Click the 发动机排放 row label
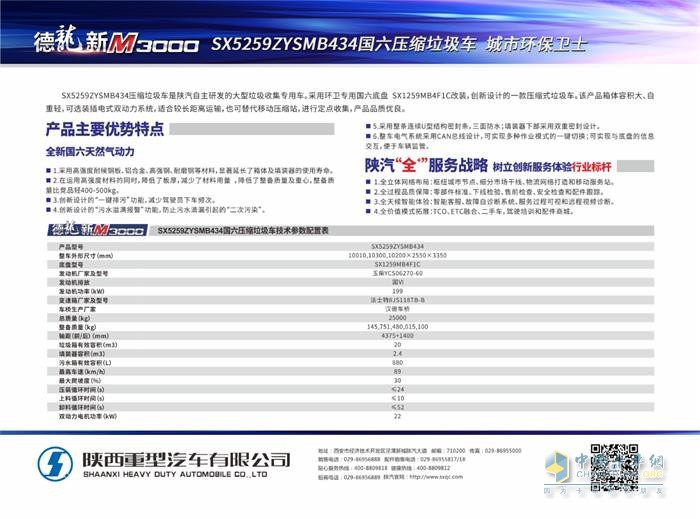Viewport: 700px width, 519px height. pyautogui.click(x=74, y=282)
